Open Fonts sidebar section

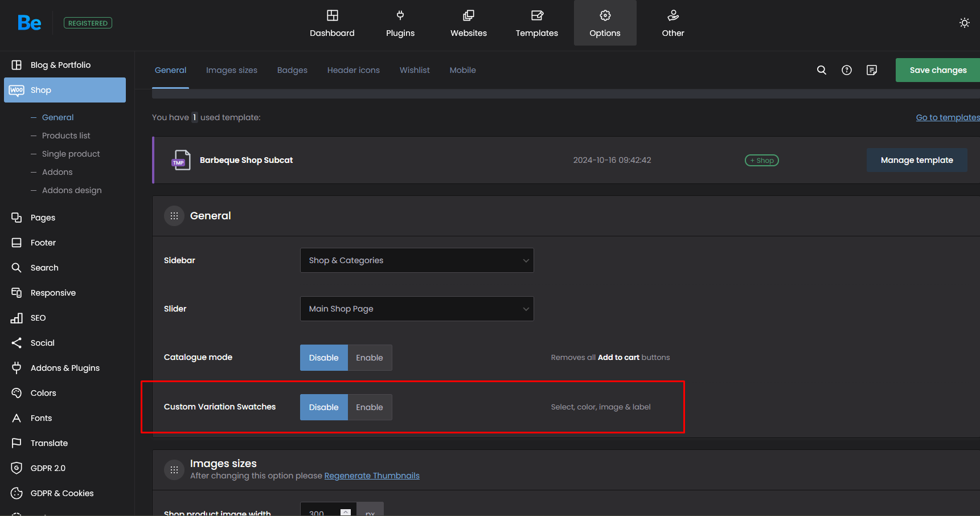tap(65, 418)
